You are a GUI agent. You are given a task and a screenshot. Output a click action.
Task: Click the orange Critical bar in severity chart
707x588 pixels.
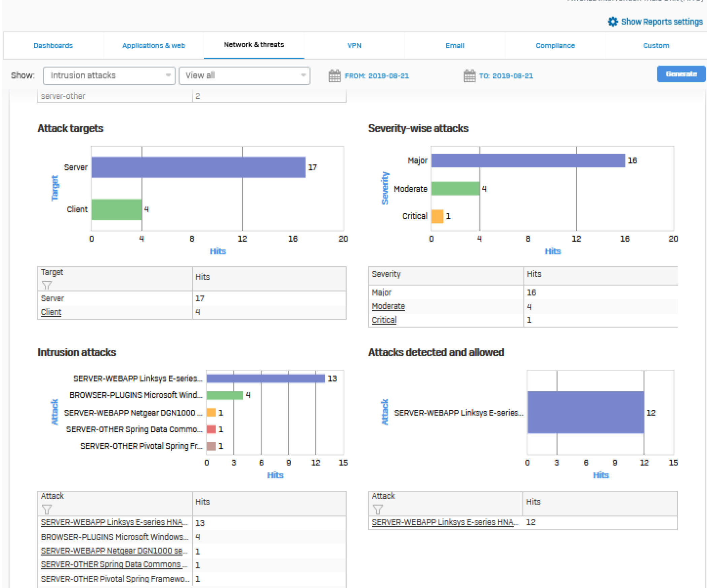click(437, 216)
